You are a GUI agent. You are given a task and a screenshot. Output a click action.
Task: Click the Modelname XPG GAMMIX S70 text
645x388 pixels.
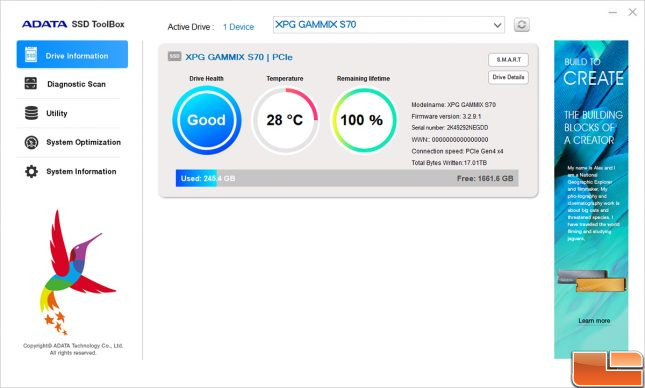pyautogui.click(x=453, y=105)
